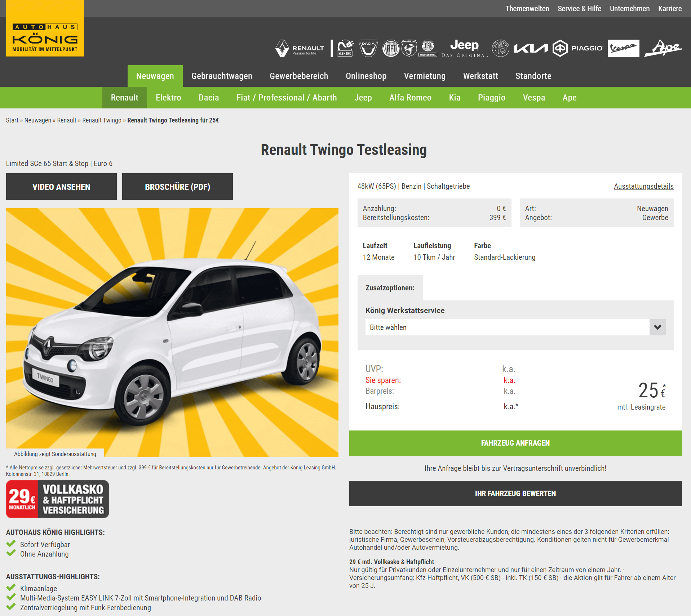Click the 12 Monate Laufzeit value
The image size is (691, 616).
378,257
